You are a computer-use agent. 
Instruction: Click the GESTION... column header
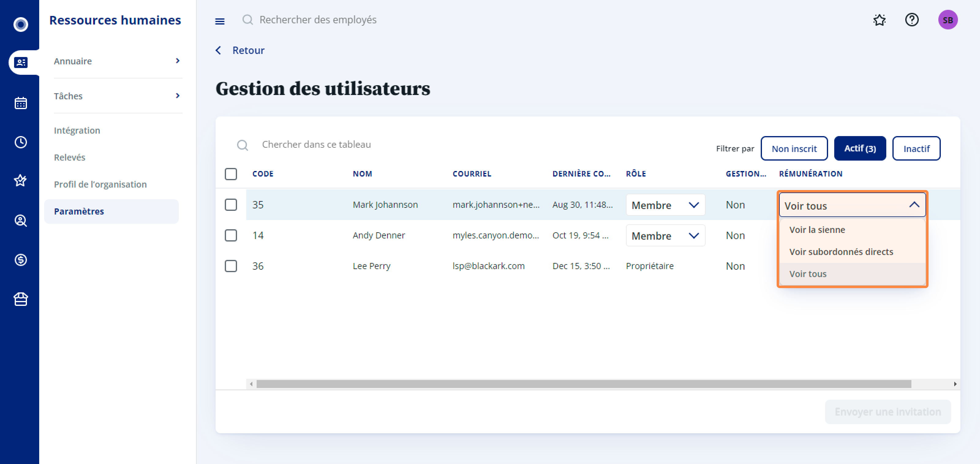[x=746, y=174]
